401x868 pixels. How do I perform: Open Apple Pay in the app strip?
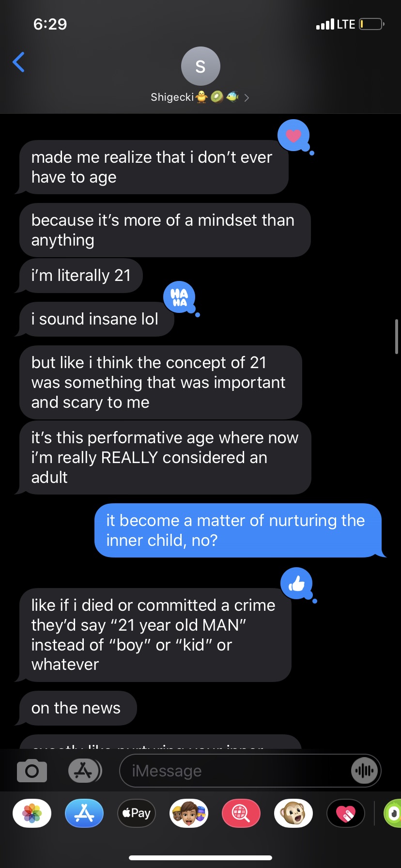137,813
